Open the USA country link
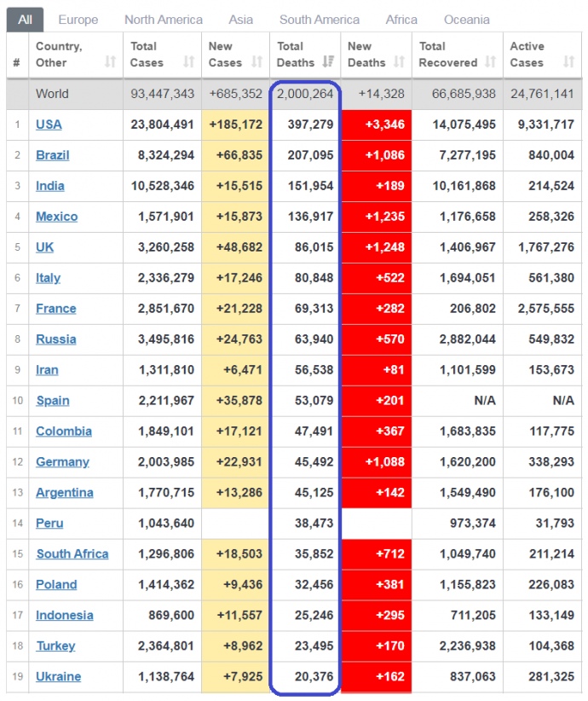Screen dimensions: 588x701 point(49,125)
